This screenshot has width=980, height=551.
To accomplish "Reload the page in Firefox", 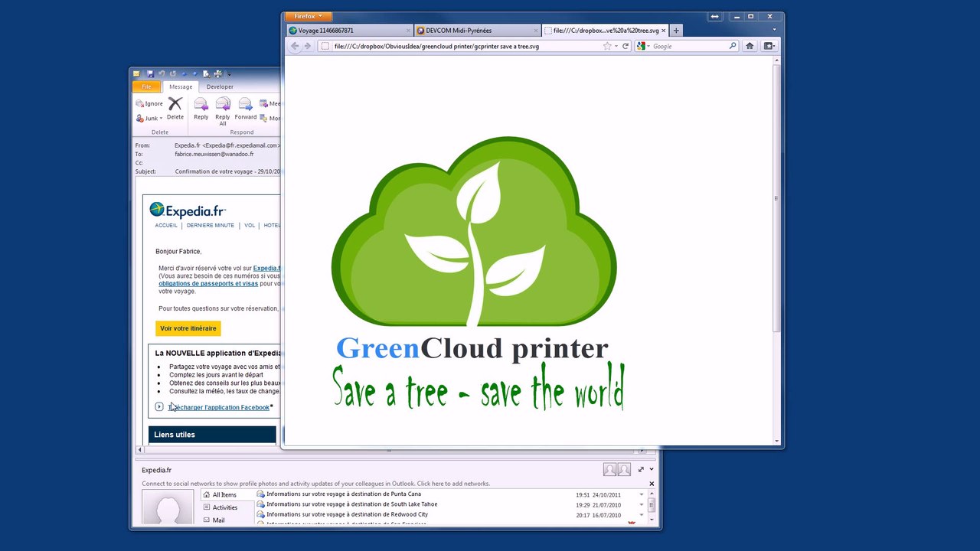I will pyautogui.click(x=626, y=46).
